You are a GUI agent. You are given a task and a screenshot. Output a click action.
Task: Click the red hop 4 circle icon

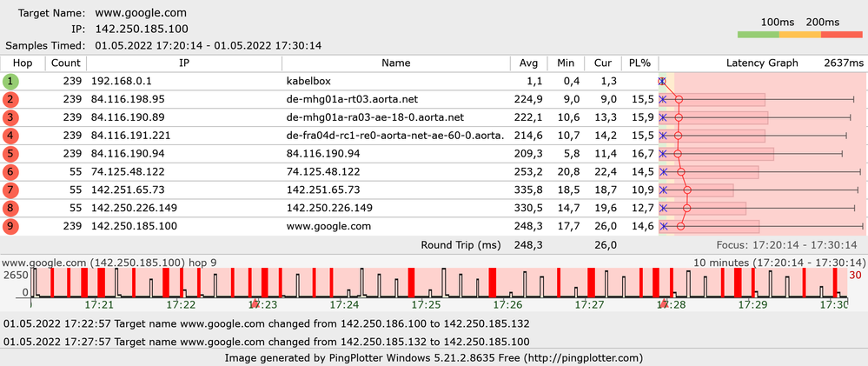[10, 136]
